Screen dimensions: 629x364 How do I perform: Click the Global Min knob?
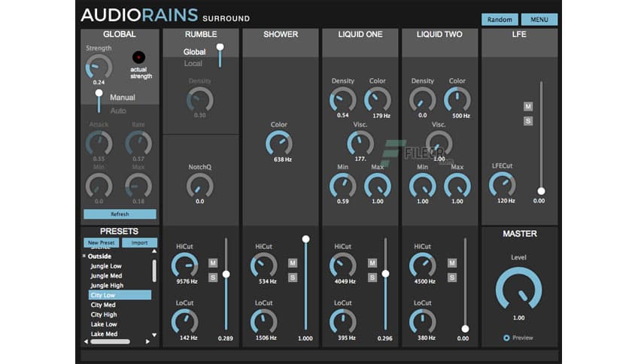(99, 186)
